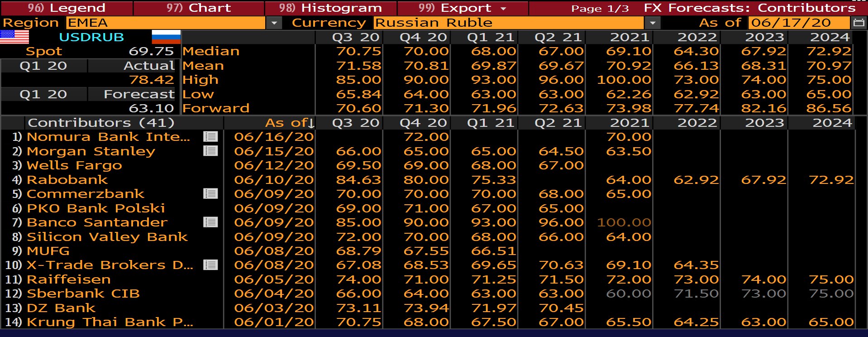
Task: Click Sberbank CIB's 2022 value 71.50
Action: coord(696,294)
